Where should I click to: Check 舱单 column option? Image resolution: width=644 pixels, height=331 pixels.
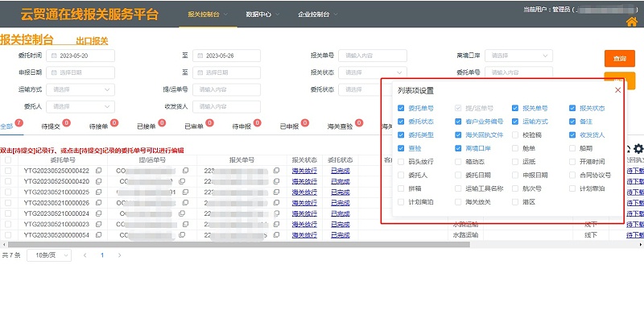(x=515, y=148)
